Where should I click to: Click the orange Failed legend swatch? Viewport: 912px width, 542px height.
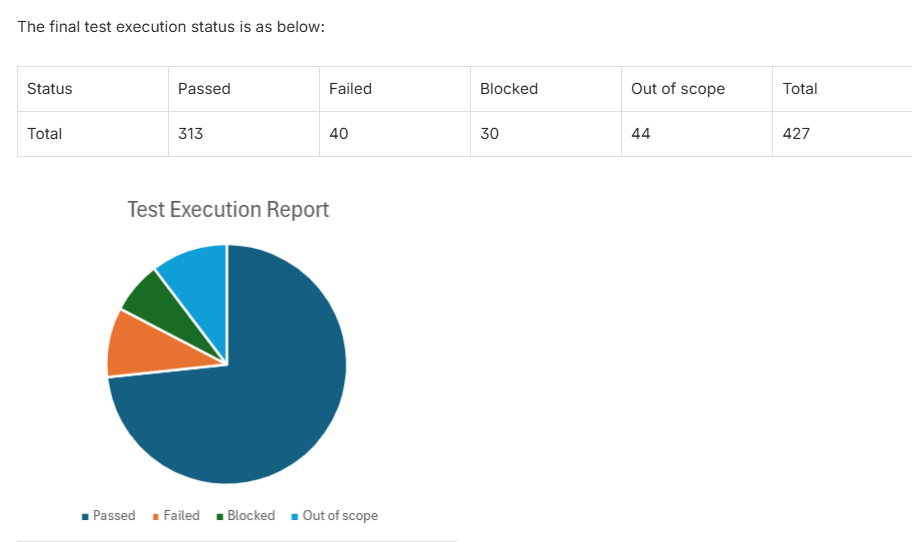(156, 517)
